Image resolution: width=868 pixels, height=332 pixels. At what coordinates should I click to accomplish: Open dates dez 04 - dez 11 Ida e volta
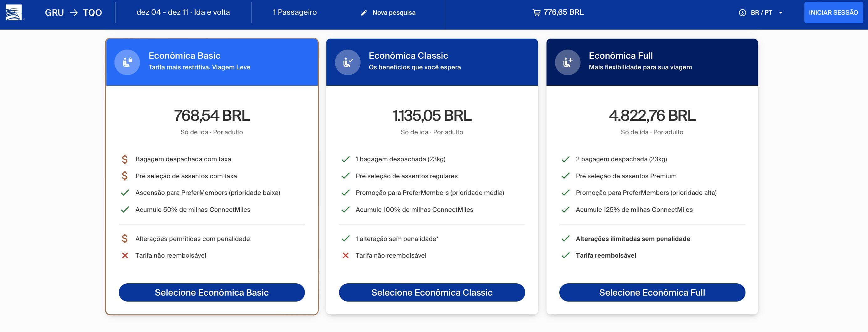[x=183, y=13]
